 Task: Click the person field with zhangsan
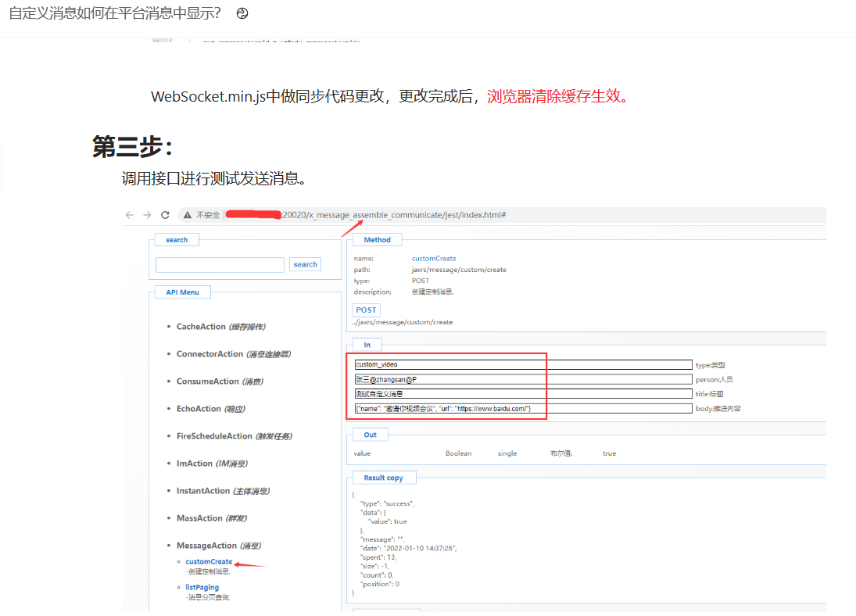click(x=523, y=380)
